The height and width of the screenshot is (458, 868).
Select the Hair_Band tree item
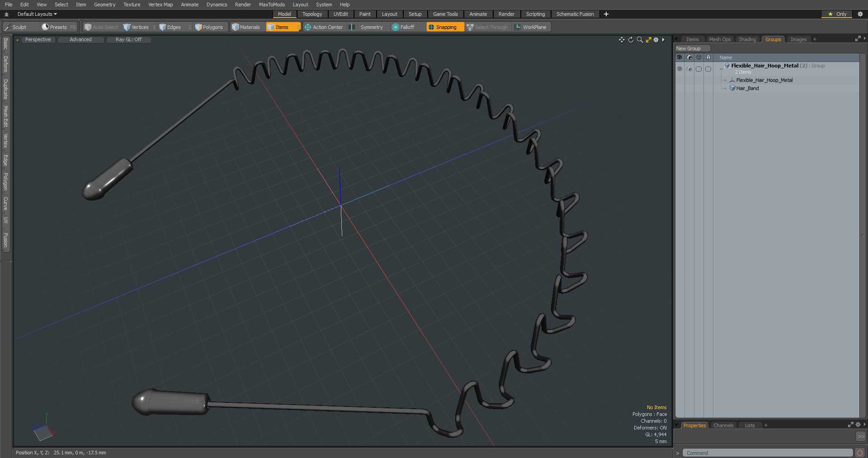click(747, 88)
